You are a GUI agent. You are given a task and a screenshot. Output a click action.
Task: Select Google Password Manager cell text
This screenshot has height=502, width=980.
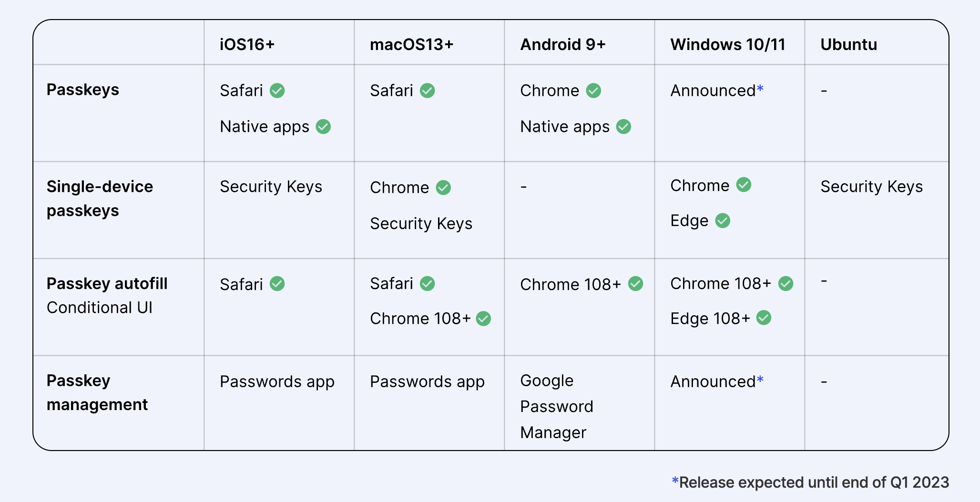point(556,406)
